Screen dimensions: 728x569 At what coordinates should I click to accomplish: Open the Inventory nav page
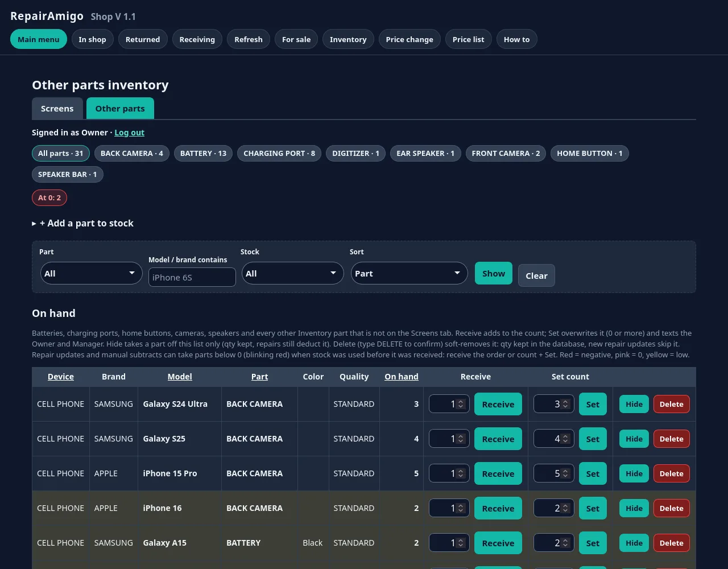(x=348, y=39)
